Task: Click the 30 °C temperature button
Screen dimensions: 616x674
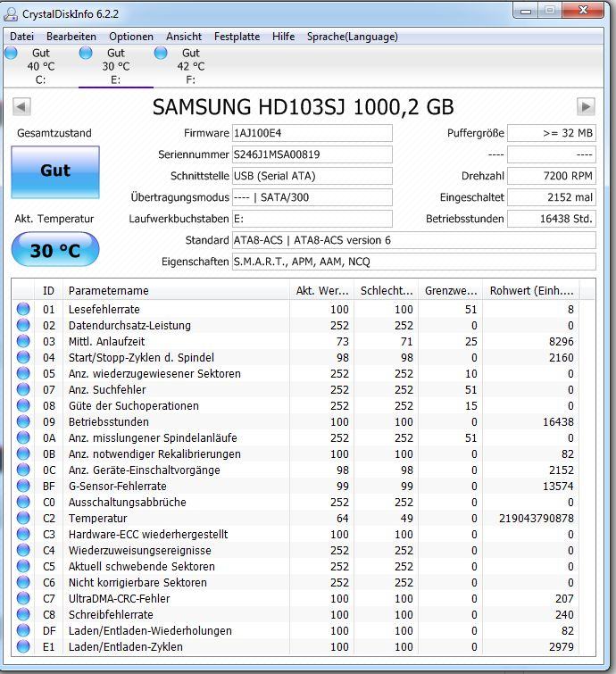Action: pos(55,249)
